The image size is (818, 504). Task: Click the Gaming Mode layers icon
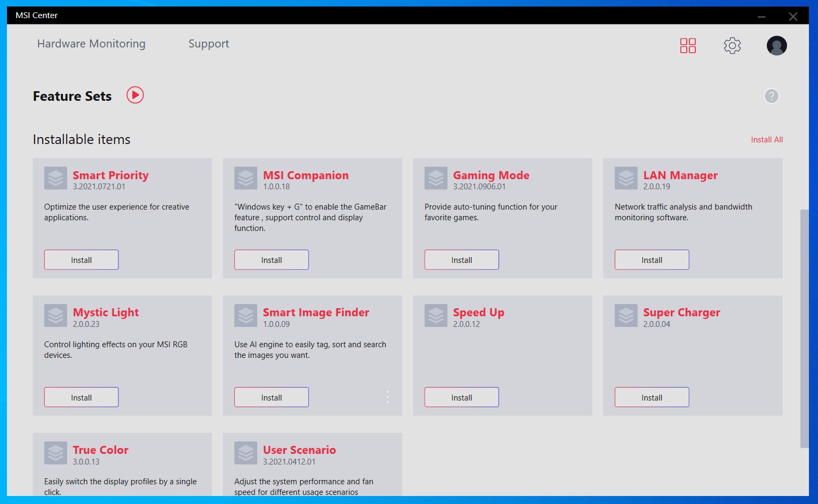[x=436, y=179]
